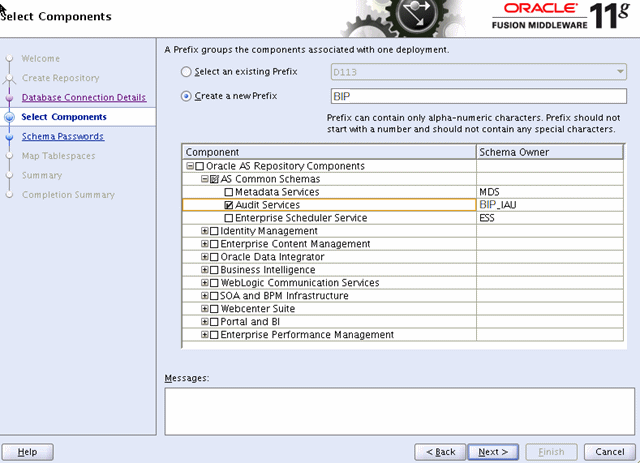
Task: Expand the Business Intelligence node
Action: (x=204, y=269)
